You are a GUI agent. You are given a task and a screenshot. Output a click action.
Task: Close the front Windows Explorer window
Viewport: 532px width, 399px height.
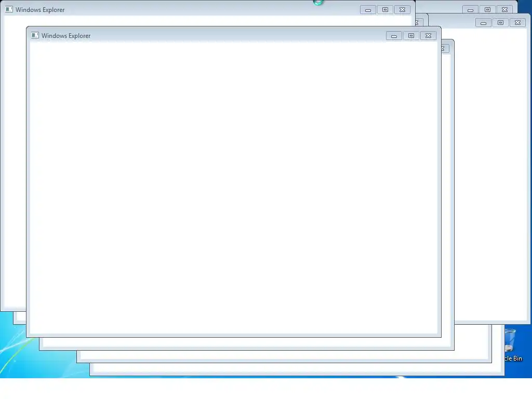[x=428, y=36]
